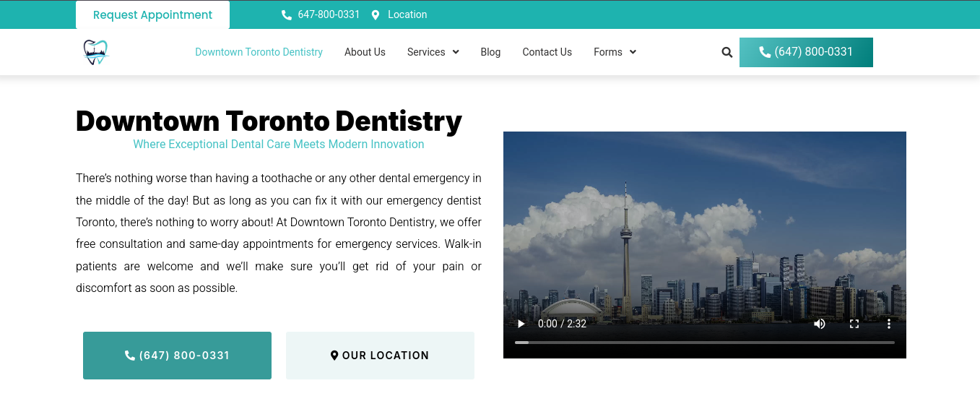Click the large (647) 800-0331 button below text

click(x=177, y=356)
